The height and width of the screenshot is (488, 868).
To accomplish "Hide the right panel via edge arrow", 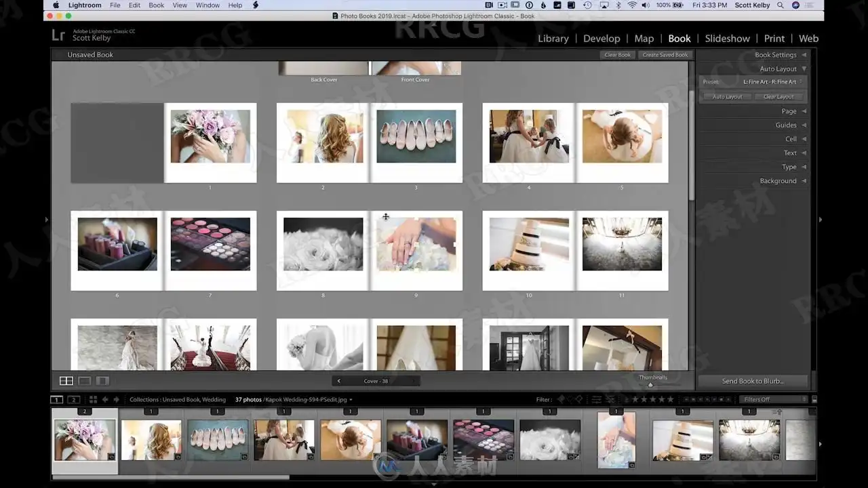I will (x=821, y=220).
